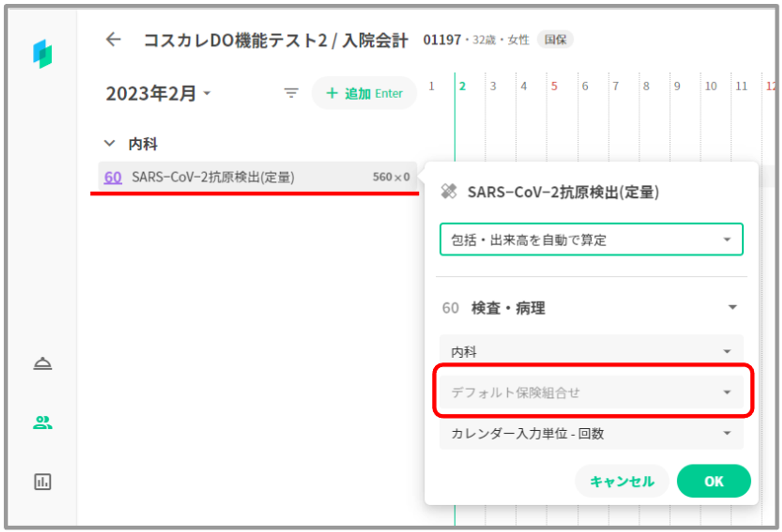Open the 2023年2月 month dropdown
Screen dimensions: 782x532
click(158, 94)
